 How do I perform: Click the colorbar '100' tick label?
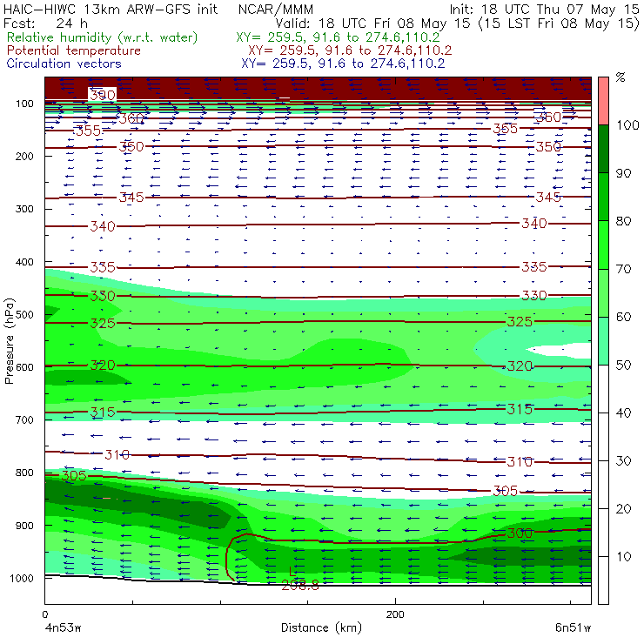pos(627,124)
